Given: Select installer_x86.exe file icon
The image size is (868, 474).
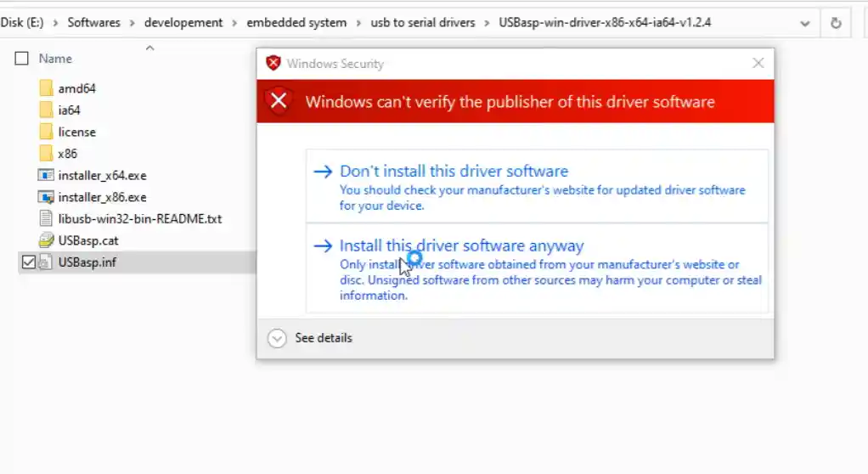Looking at the screenshot, I should 46,197.
